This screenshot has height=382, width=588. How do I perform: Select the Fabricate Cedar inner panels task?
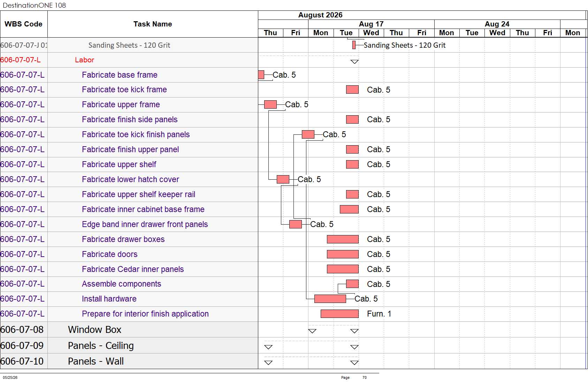(133, 269)
